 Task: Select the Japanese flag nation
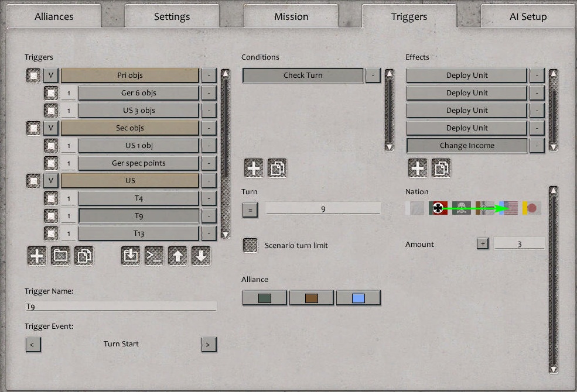tap(532, 208)
